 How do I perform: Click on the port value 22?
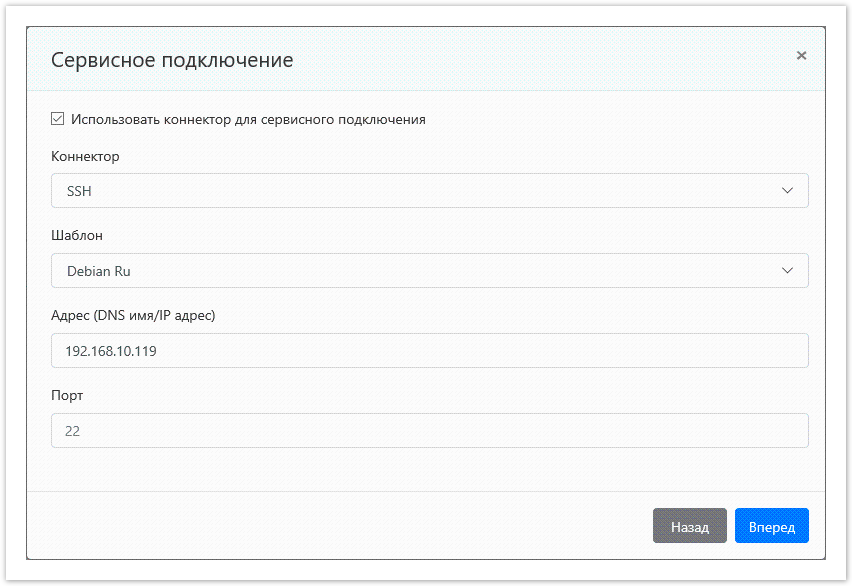point(73,431)
